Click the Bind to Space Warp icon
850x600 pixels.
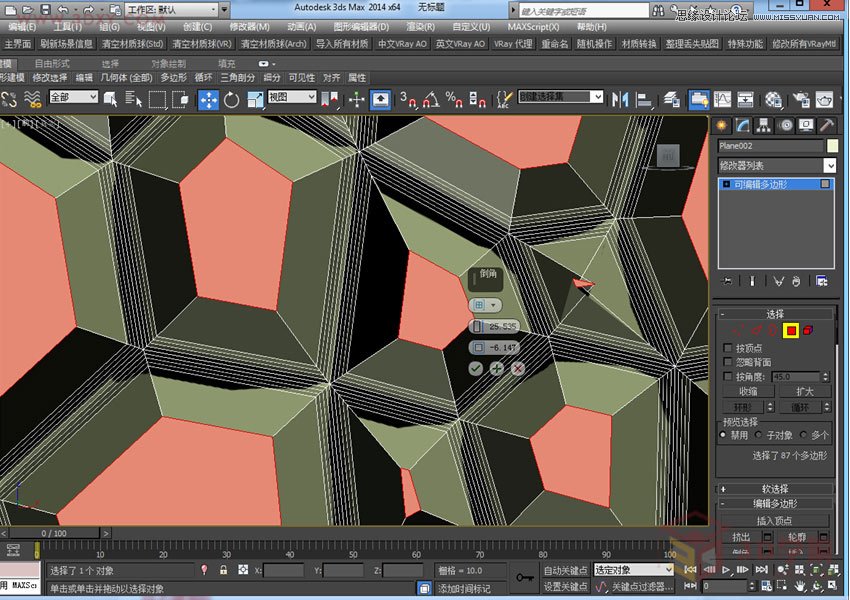[x=33, y=100]
